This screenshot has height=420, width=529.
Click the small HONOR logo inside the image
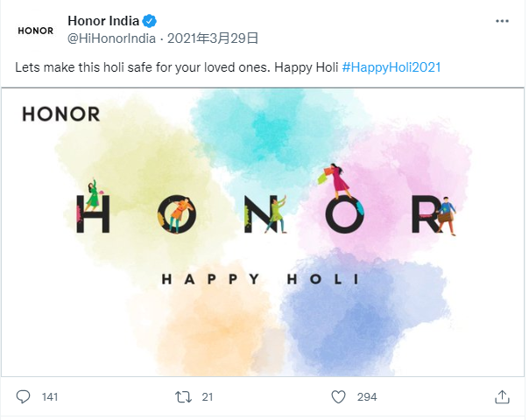pos(60,114)
